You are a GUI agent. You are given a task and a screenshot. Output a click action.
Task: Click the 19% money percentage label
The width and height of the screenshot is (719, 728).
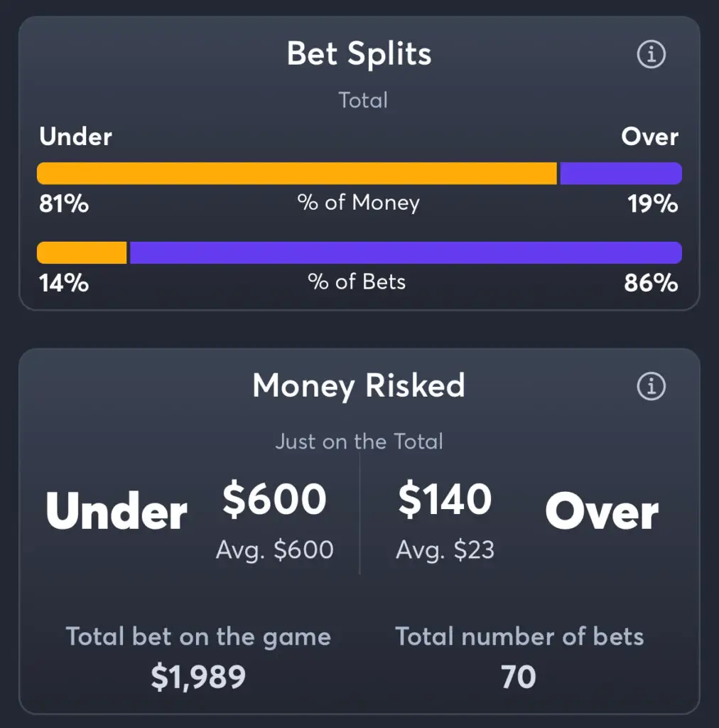click(x=653, y=203)
